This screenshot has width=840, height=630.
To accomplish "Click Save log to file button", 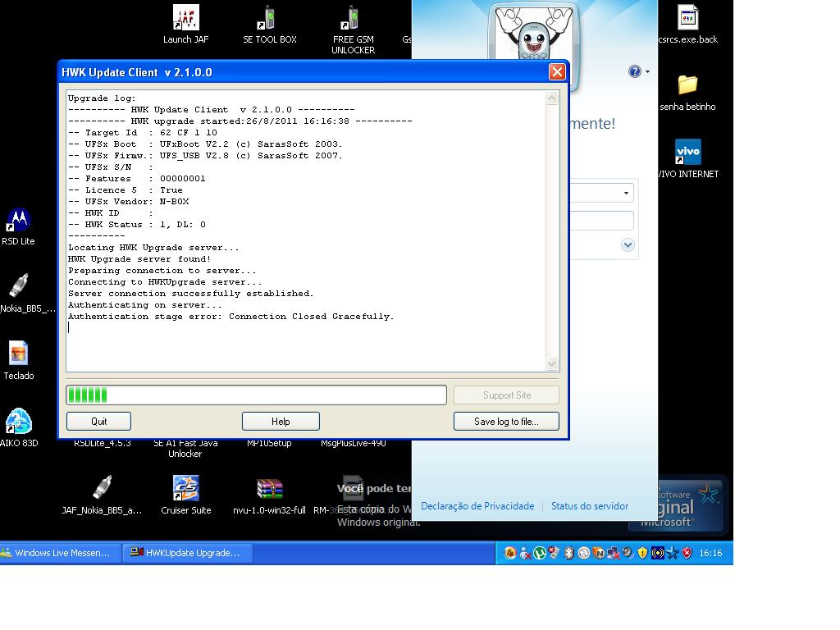I will pyautogui.click(x=506, y=421).
